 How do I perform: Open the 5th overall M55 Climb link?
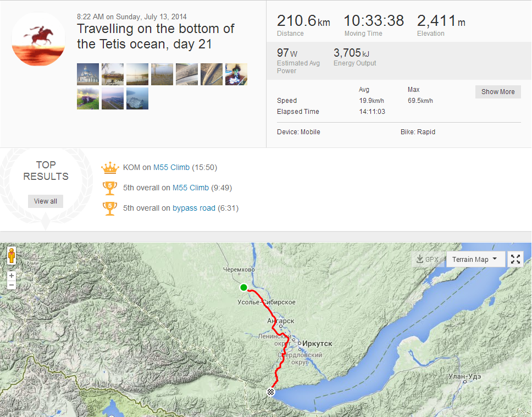pos(191,188)
